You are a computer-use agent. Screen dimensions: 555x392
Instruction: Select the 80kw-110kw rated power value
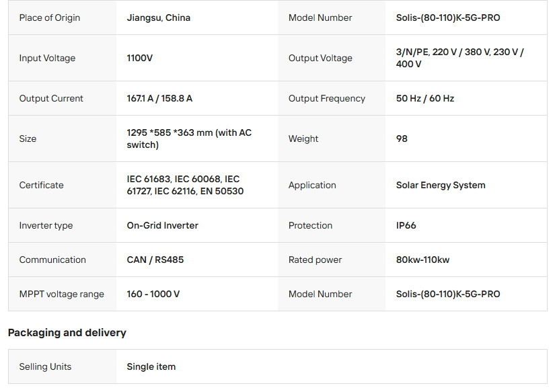click(422, 260)
